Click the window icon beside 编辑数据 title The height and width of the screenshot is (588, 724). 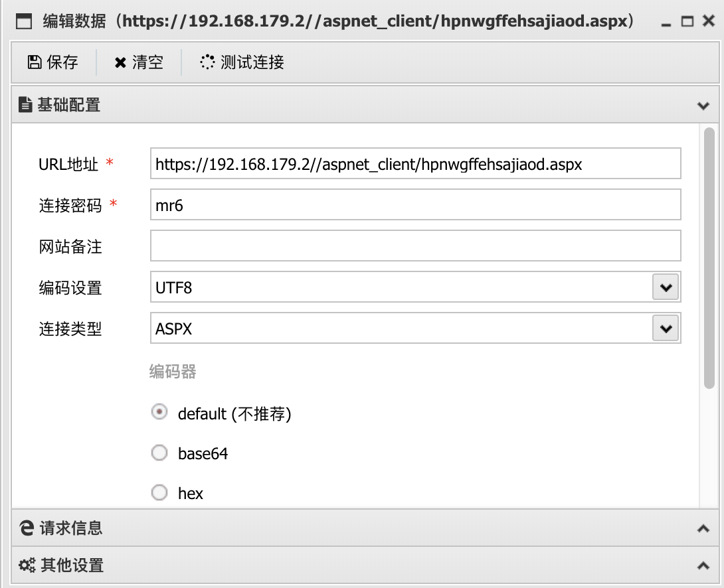[x=24, y=22]
